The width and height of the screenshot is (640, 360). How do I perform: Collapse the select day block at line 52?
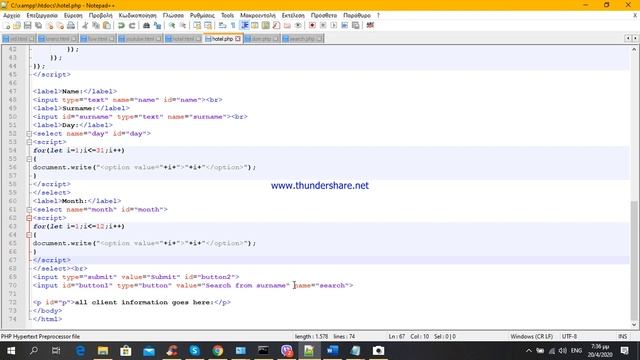point(29,133)
